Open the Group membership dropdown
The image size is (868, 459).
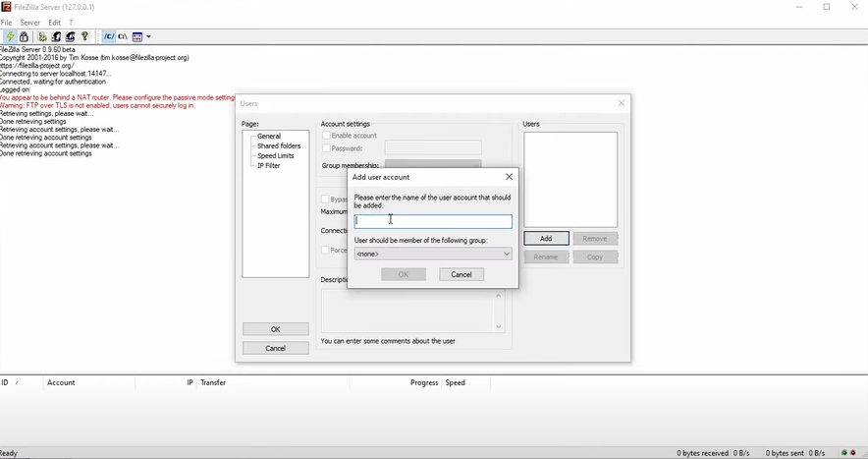coord(433,165)
